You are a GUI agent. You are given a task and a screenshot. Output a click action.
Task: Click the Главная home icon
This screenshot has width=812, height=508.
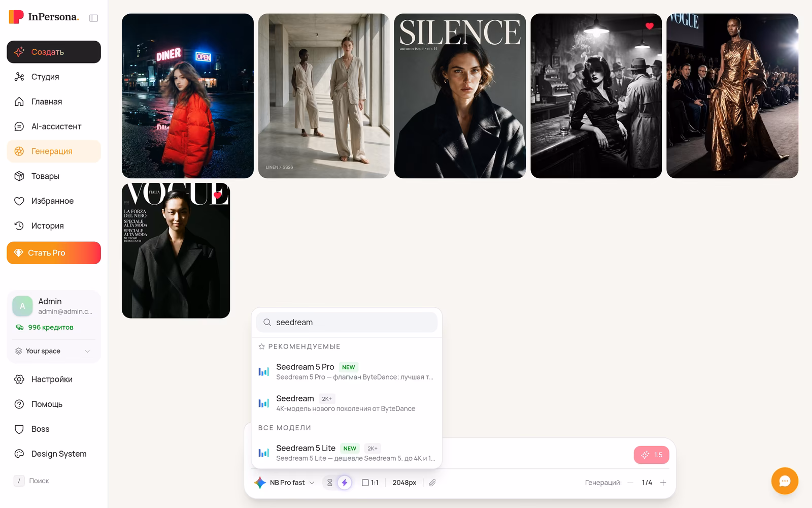19,102
